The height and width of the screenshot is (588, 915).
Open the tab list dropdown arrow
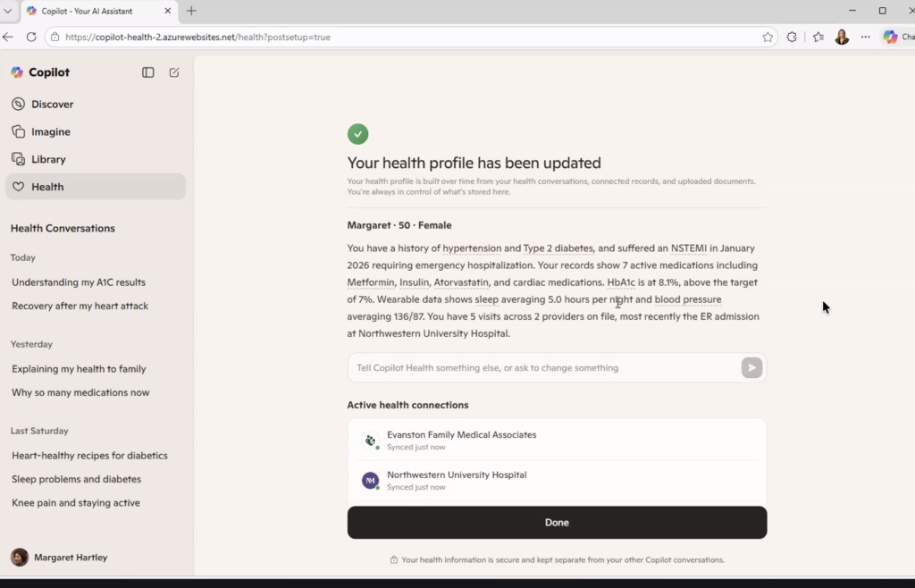coord(8,11)
